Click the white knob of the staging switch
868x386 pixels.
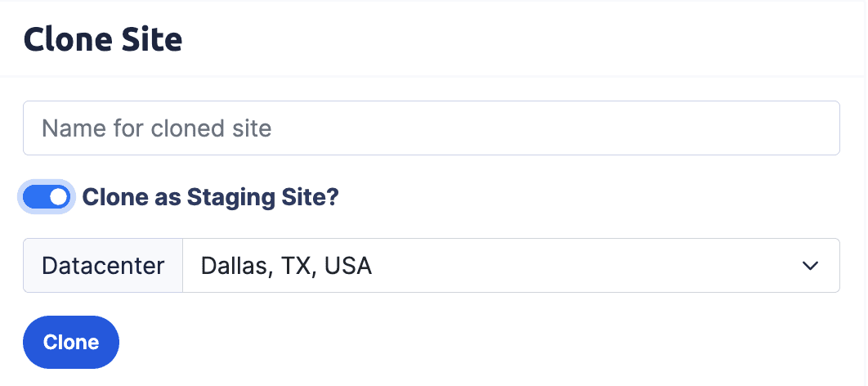[59, 197]
